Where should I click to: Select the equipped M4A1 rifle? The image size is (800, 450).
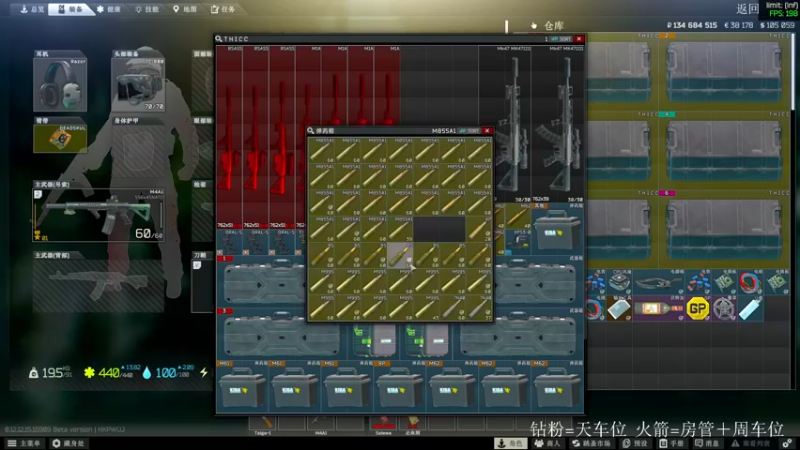click(98, 214)
